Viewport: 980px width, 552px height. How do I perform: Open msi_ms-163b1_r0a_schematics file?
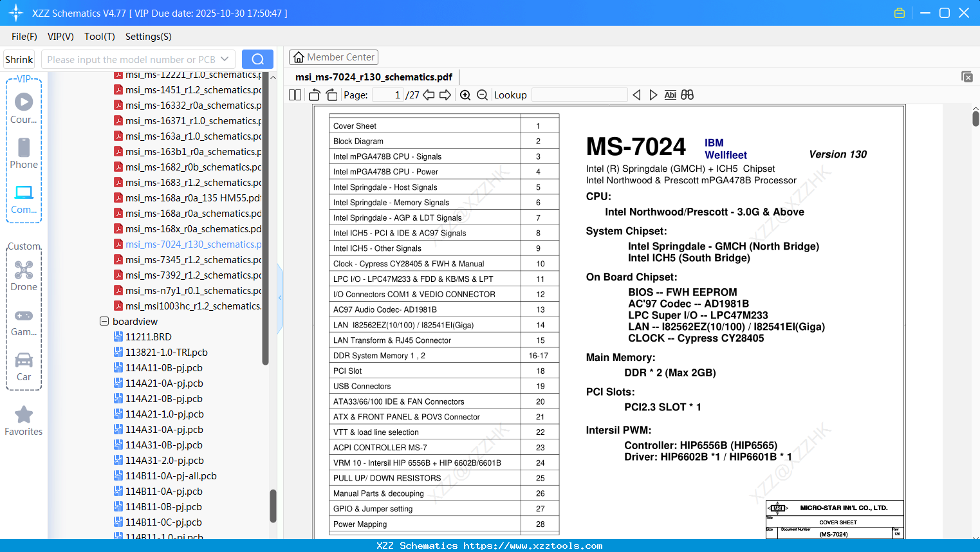pos(188,152)
